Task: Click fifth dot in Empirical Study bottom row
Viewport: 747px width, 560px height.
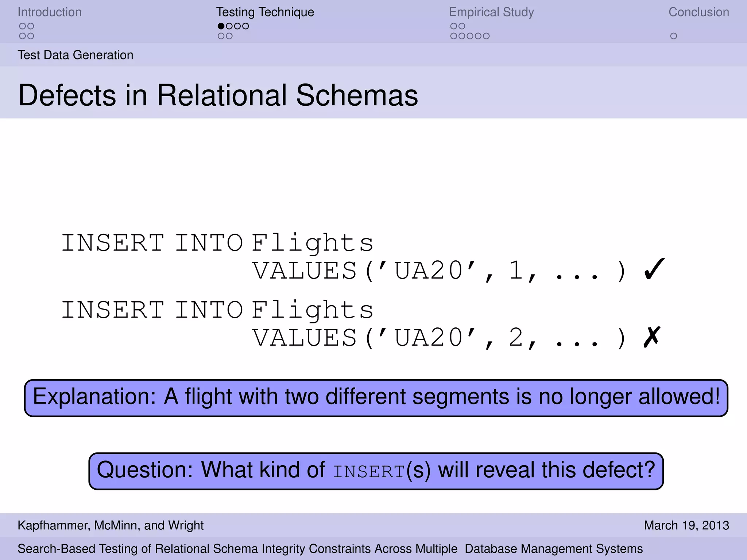Action: [486, 36]
